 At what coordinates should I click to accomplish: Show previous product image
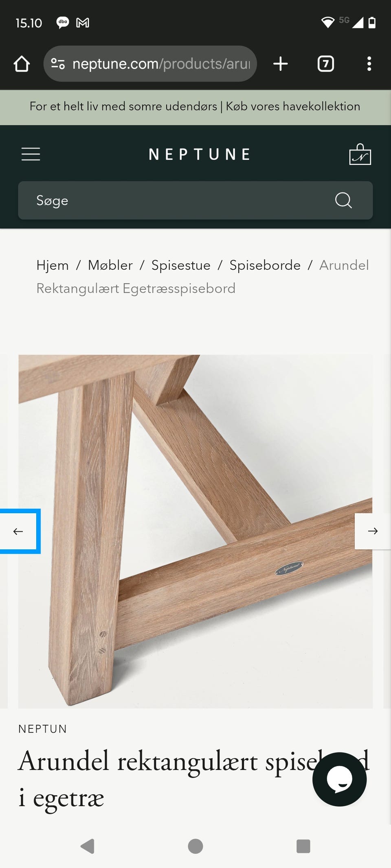coord(19,531)
